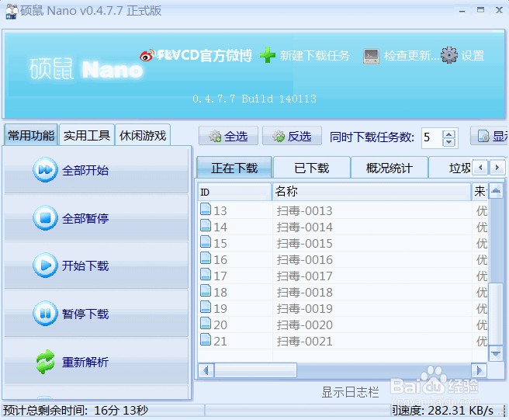
Task: Click 反选 invert selection button
Action: (292, 136)
